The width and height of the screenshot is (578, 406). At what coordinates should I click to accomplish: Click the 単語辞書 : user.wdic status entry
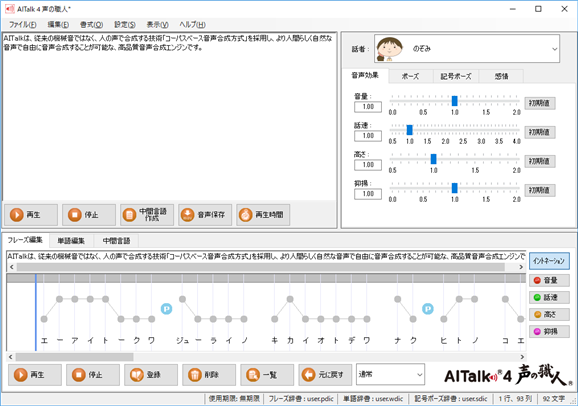[x=373, y=399]
